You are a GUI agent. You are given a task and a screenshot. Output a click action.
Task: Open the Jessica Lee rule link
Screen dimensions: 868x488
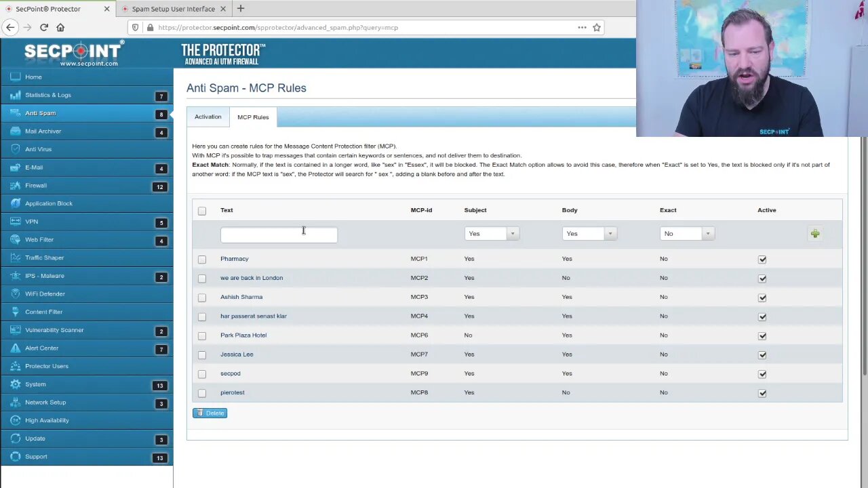(237, 354)
